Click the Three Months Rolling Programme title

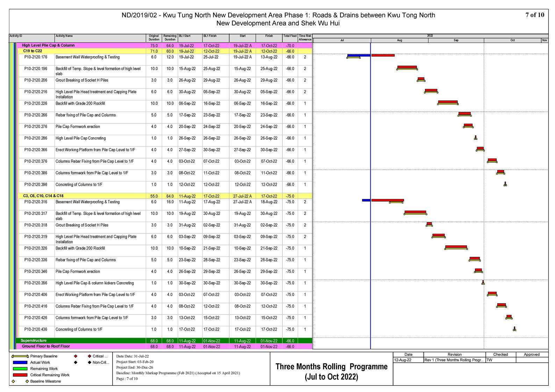tap(332, 371)
